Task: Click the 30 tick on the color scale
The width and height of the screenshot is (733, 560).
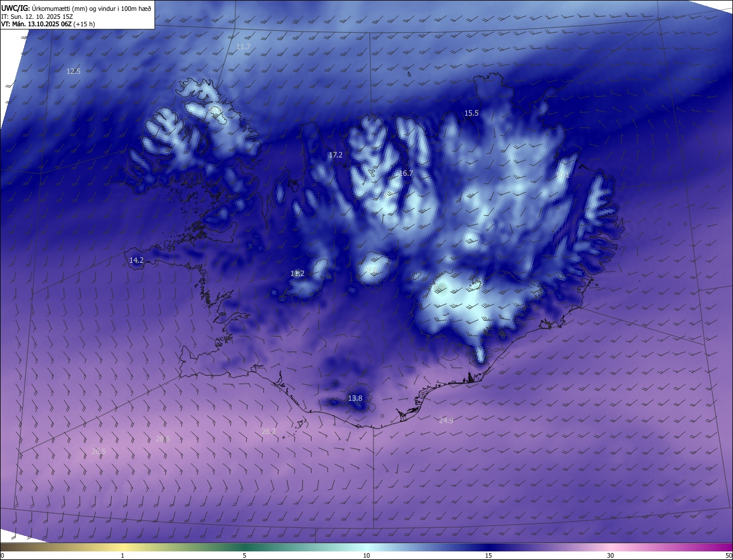Action: coord(610,555)
